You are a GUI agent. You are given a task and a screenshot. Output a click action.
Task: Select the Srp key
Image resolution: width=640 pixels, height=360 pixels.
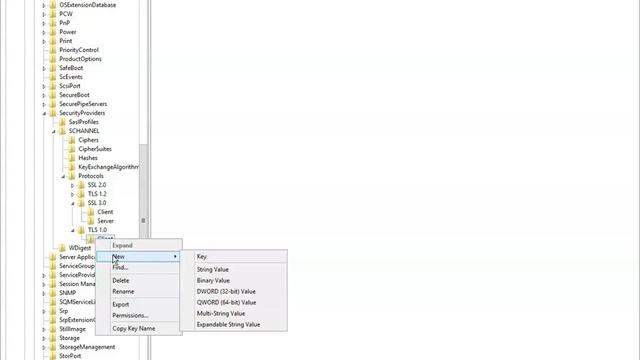coord(64,311)
